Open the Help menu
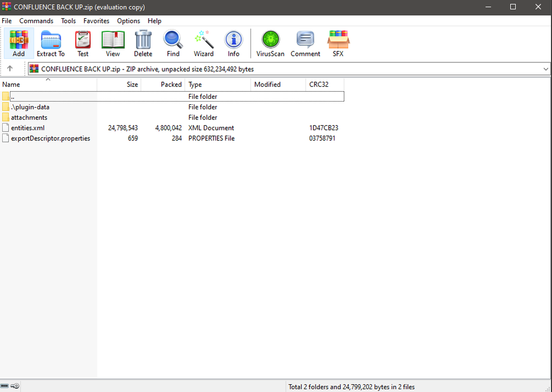Screen dimensions: 552x392 coord(154,21)
